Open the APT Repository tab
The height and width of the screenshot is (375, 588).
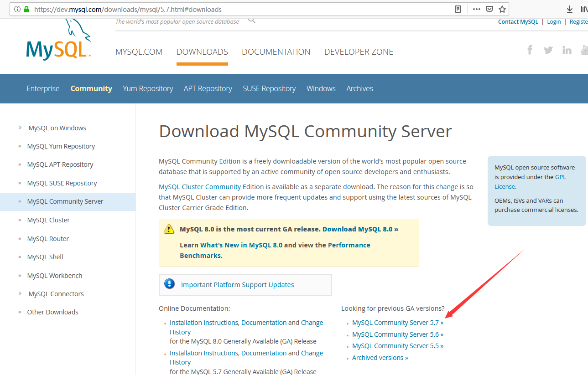pyautogui.click(x=208, y=88)
